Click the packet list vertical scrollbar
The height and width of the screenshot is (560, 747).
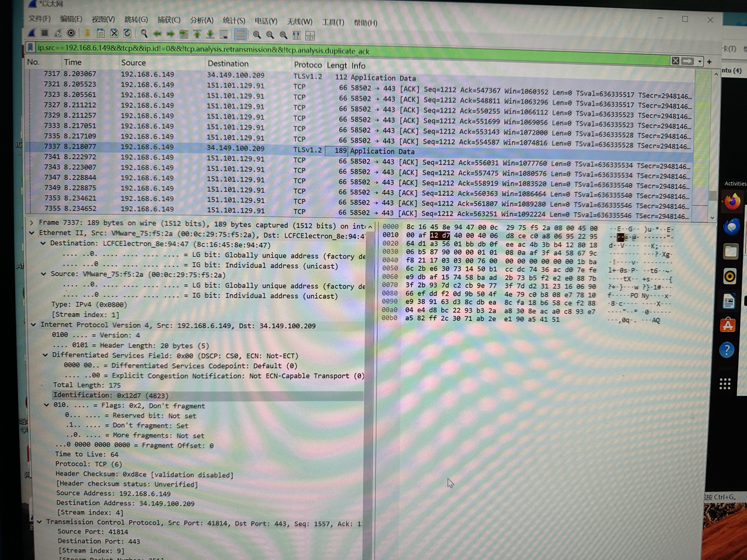[x=712, y=146]
